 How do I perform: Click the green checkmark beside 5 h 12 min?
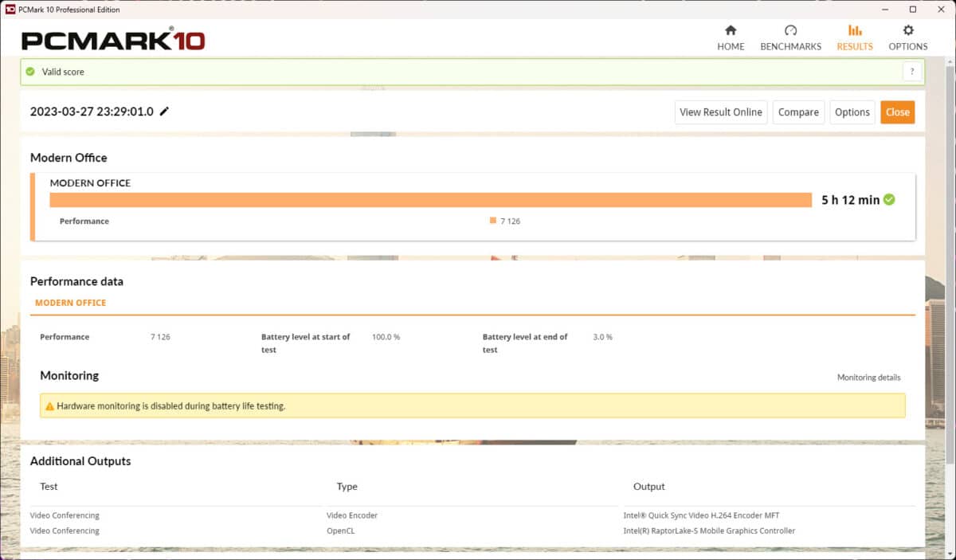tap(889, 200)
